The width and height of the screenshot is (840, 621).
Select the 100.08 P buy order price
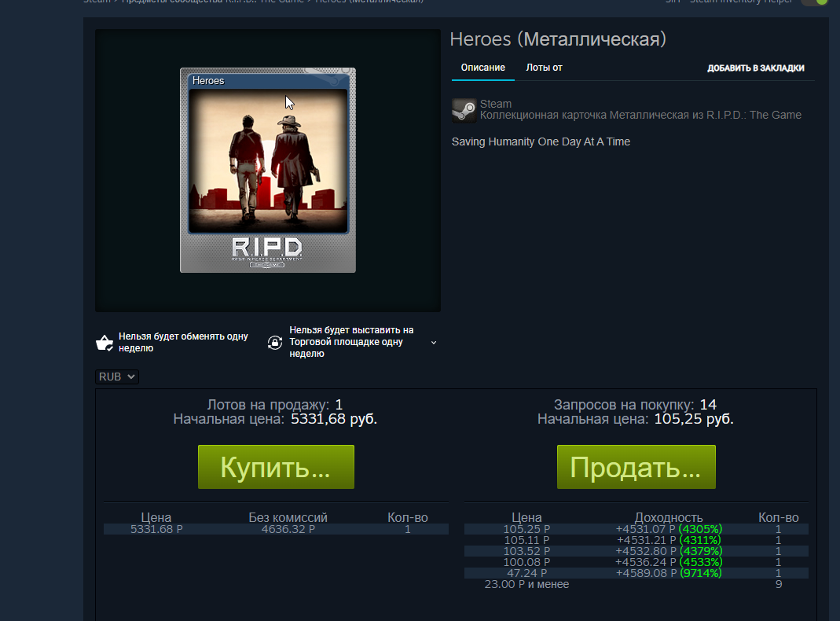click(526, 562)
